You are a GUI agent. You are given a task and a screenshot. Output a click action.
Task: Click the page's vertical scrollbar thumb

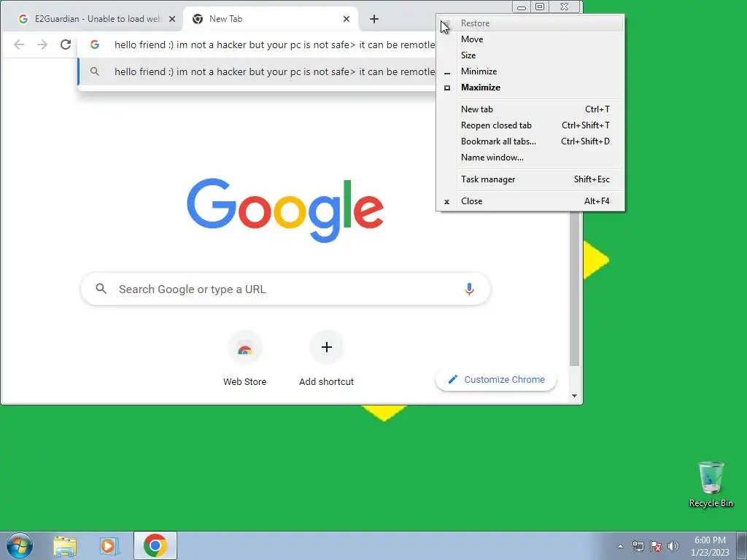pos(575,289)
